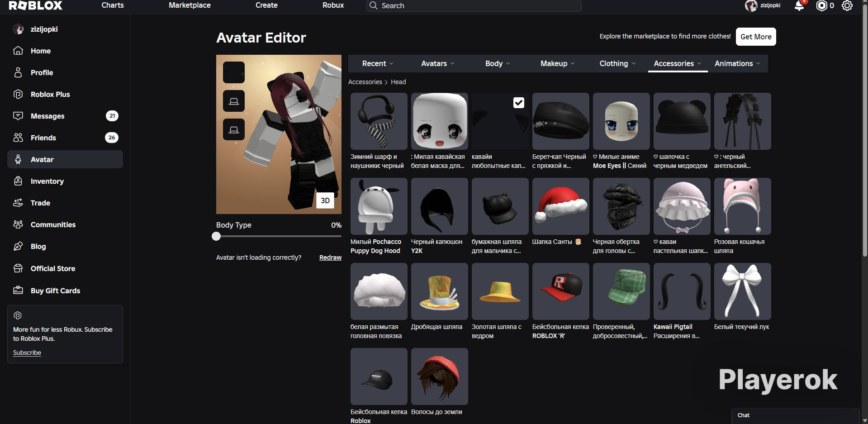Expand the Accessories dropdown
The width and height of the screenshot is (868, 424).
pyautogui.click(x=678, y=63)
